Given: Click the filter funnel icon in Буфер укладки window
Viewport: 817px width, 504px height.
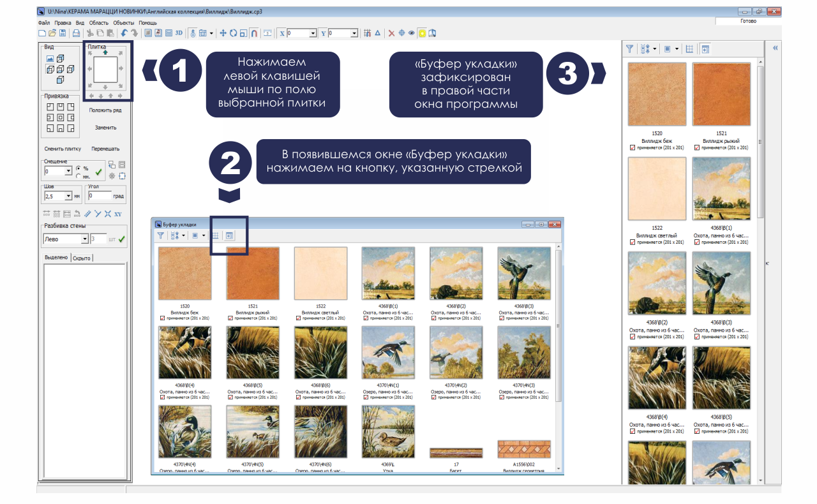Looking at the screenshot, I should pos(161,235).
